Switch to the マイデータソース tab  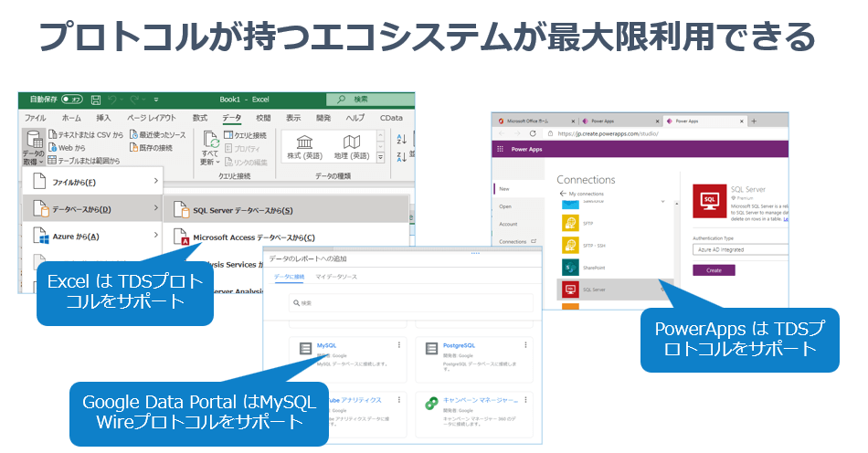point(336,276)
